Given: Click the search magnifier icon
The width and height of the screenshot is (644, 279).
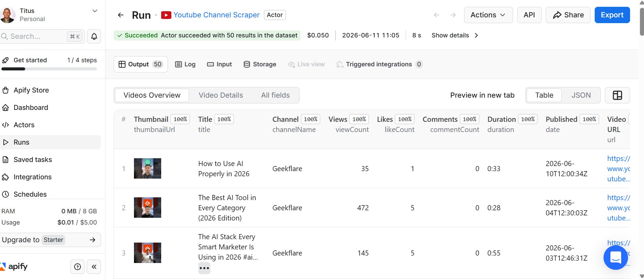Looking at the screenshot, I should click(x=4, y=36).
